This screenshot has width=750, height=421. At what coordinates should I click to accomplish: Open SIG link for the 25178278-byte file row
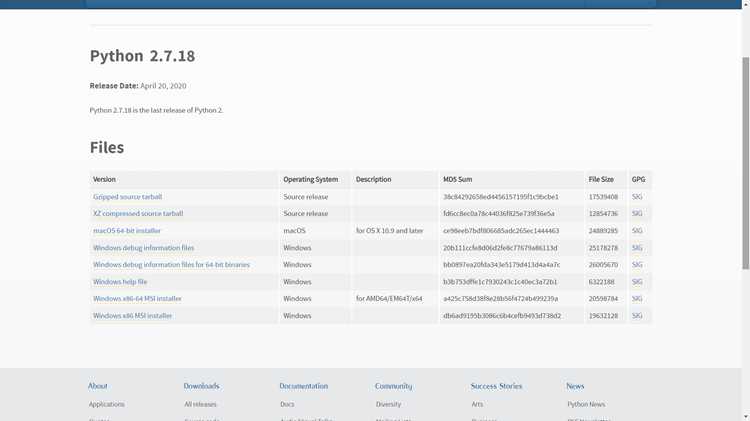tap(637, 248)
